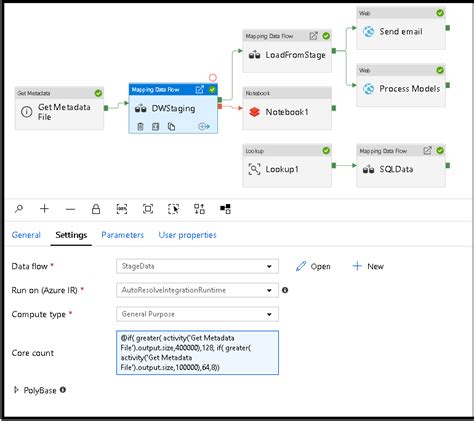Click New to create a data flow
This screenshot has height=421, width=474.
click(x=368, y=266)
